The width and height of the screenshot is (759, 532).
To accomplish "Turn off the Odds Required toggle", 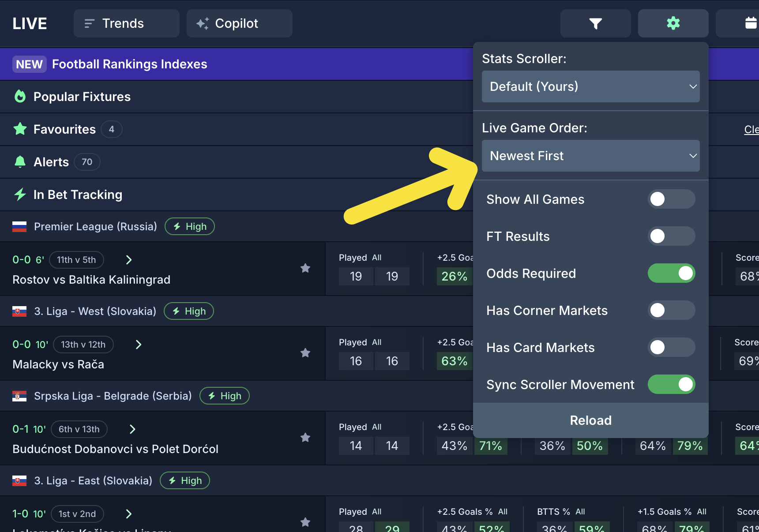I will pyautogui.click(x=671, y=273).
